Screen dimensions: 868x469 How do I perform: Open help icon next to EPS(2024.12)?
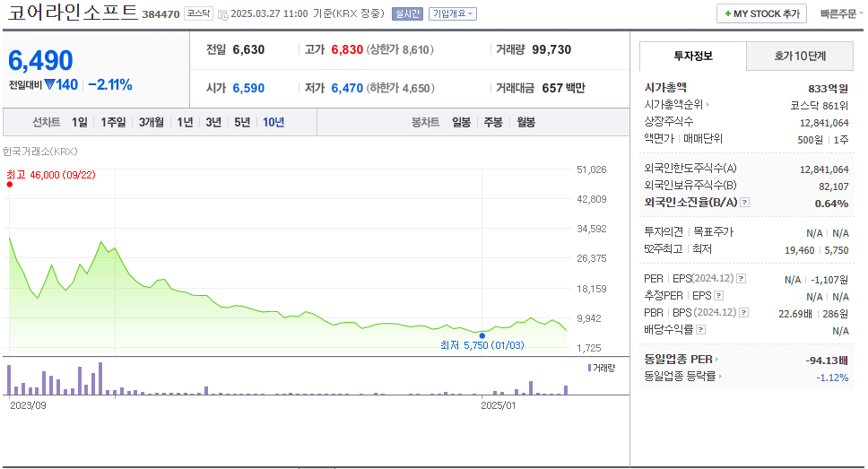pyautogui.click(x=742, y=279)
